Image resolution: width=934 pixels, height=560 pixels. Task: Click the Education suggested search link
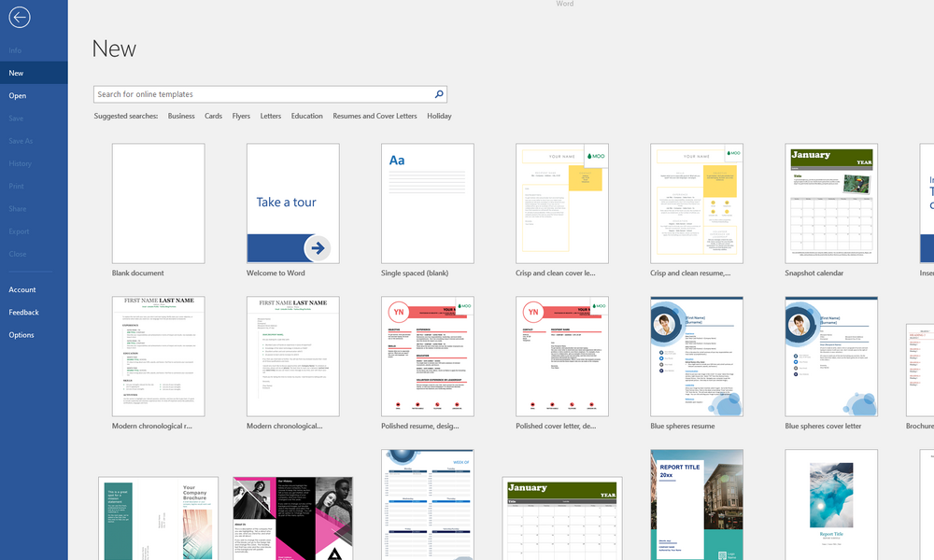pos(306,116)
